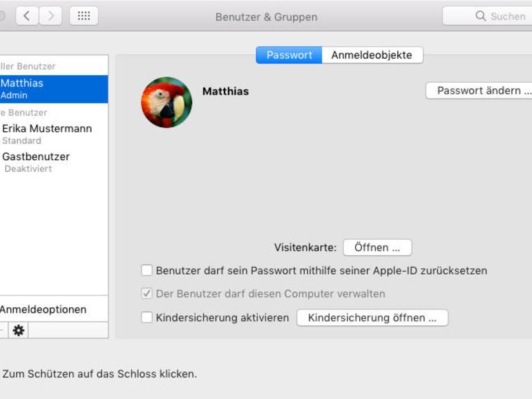Focus the Suchen search field

(x=488, y=16)
